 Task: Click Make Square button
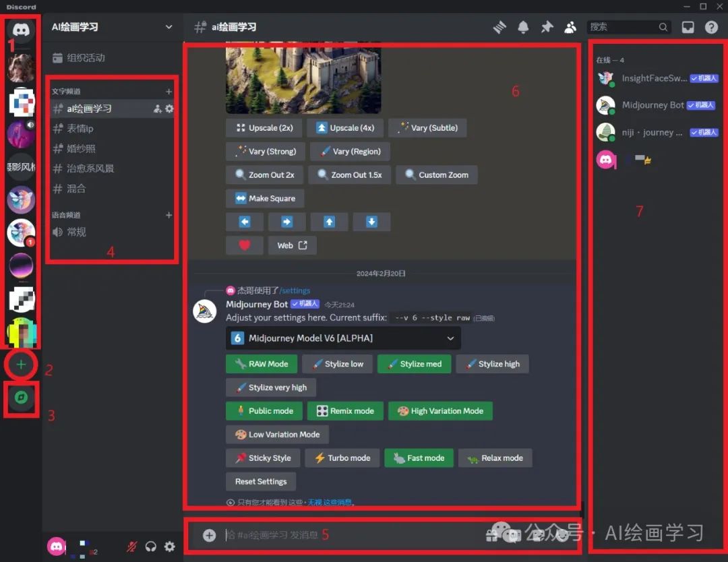[265, 198]
